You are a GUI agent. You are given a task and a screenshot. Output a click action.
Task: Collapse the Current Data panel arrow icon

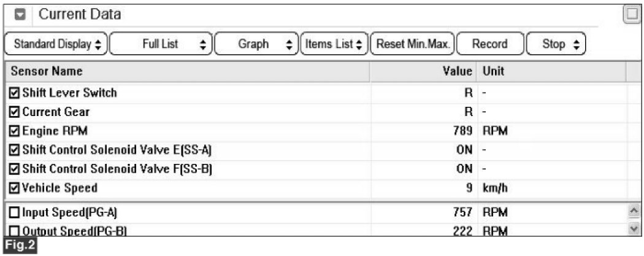tap(20, 15)
